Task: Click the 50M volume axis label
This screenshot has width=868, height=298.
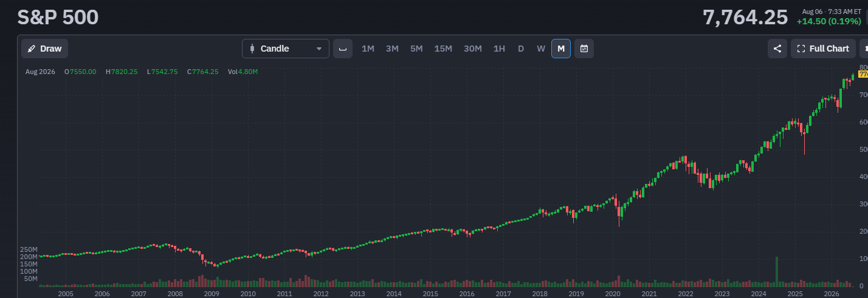Action: [30, 279]
